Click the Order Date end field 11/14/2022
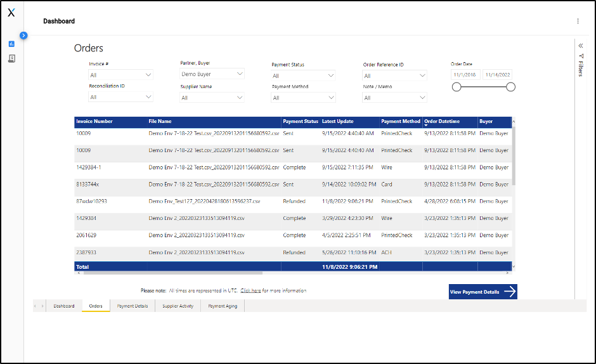The width and height of the screenshot is (596, 364). point(498,75)
